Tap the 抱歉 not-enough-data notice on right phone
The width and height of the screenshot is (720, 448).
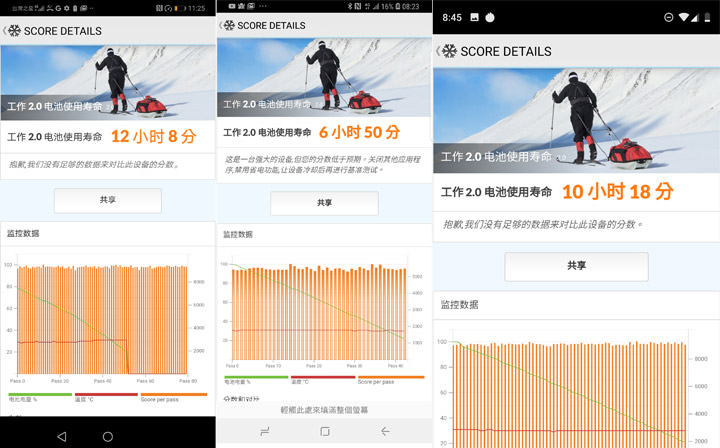click(542, 224)
